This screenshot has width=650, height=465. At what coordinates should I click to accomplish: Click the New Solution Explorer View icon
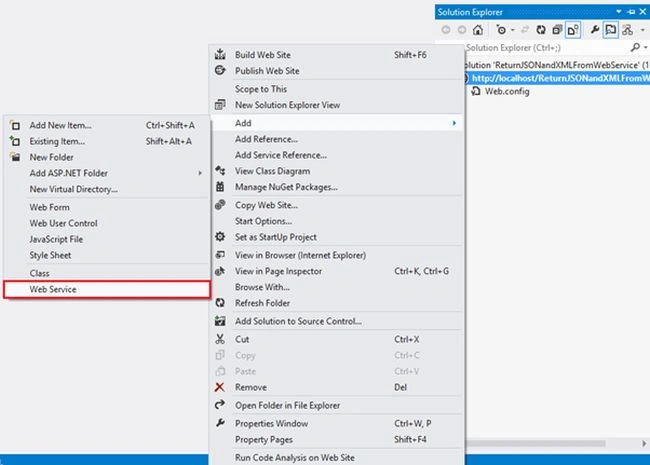220,105
